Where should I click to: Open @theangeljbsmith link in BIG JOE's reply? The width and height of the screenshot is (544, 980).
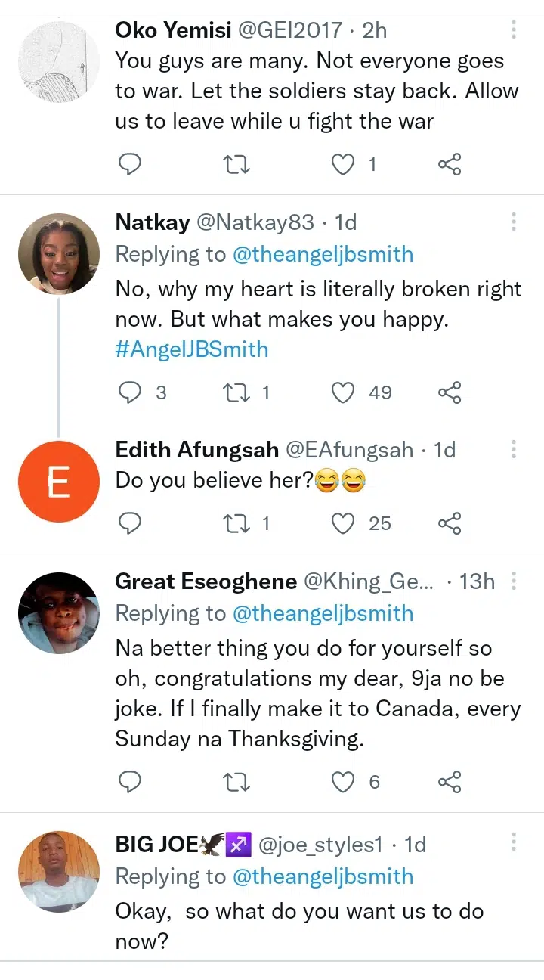(323, 876)
